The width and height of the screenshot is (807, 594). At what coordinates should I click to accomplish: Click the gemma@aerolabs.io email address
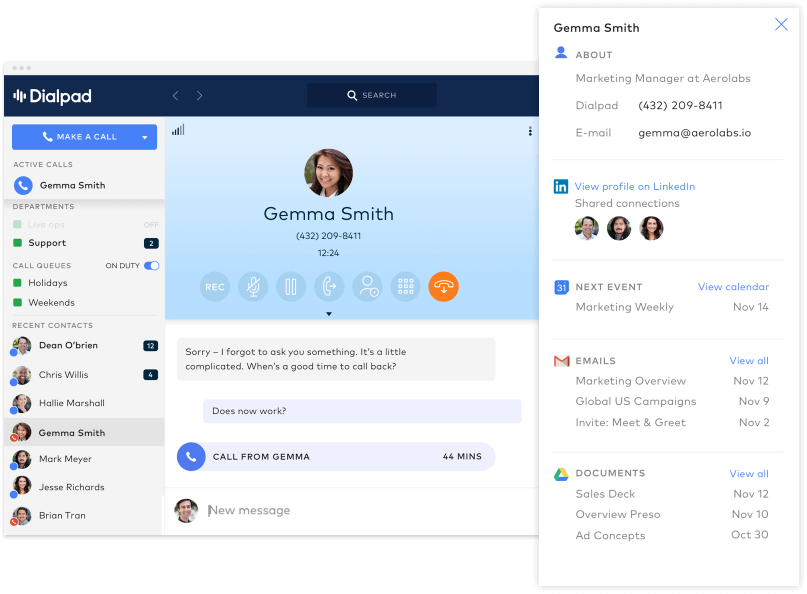coord(694,133)
